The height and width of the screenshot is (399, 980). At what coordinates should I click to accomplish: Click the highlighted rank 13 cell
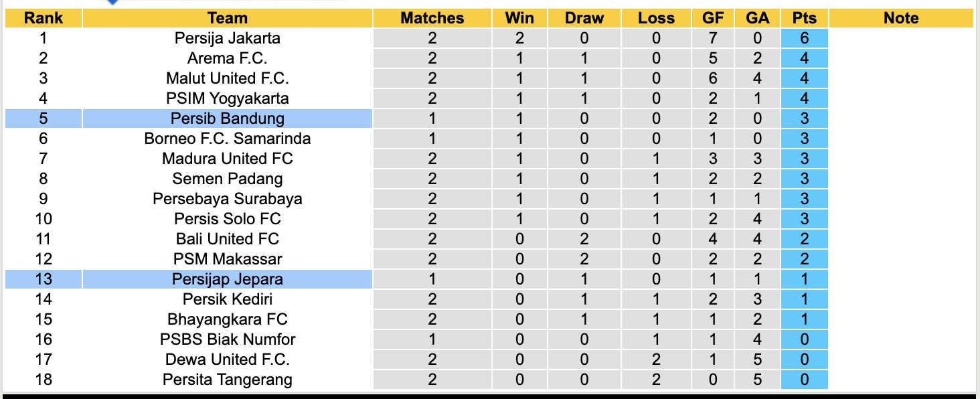point(44,279)
